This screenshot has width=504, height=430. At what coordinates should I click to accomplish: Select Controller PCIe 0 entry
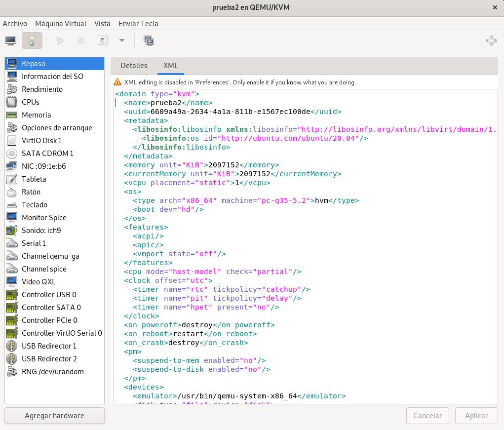55,320
